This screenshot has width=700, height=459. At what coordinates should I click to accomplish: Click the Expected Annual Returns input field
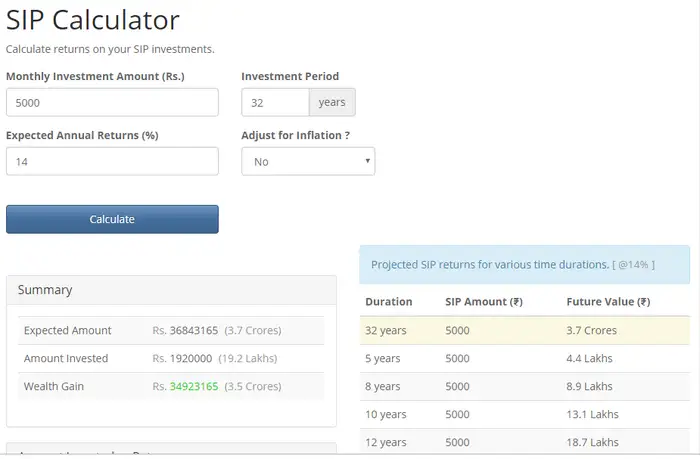[x=112, y=161]
